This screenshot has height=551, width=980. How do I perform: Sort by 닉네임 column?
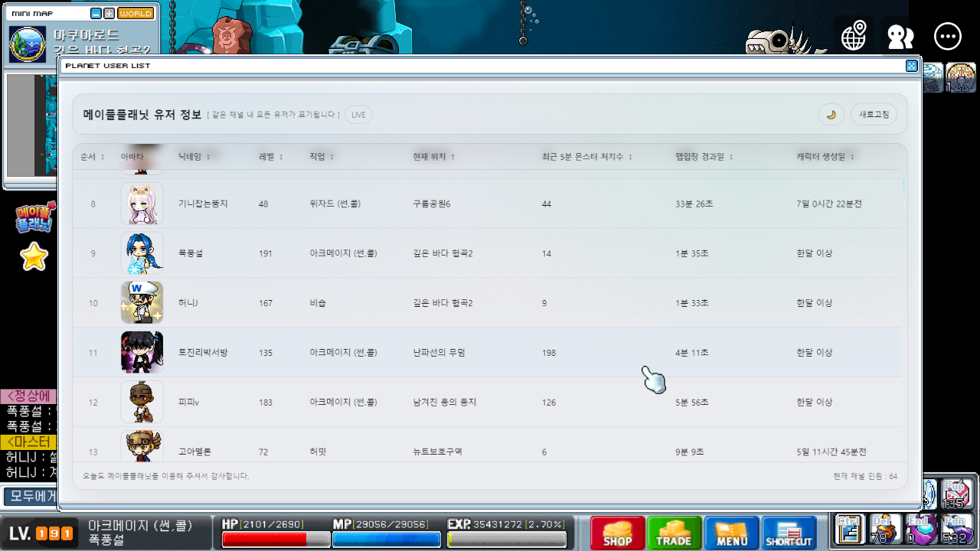tap(194, 157)
